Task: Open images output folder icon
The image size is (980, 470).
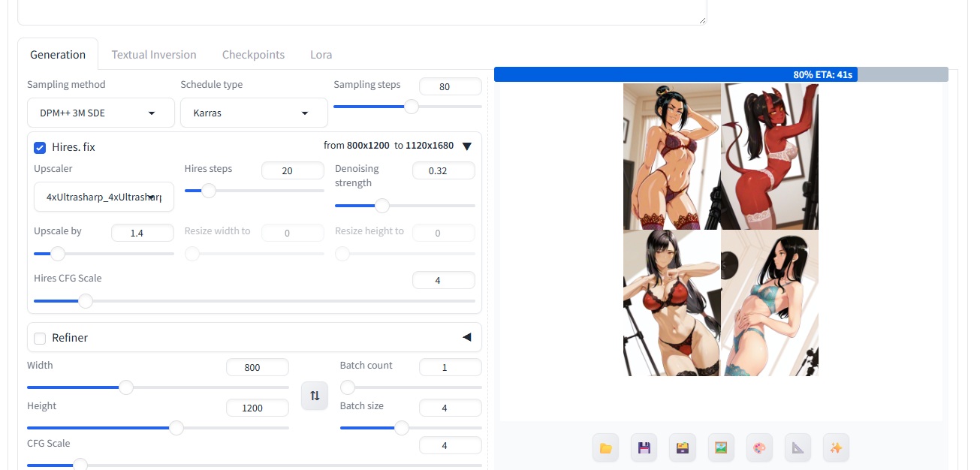Action: pos(605,448)
